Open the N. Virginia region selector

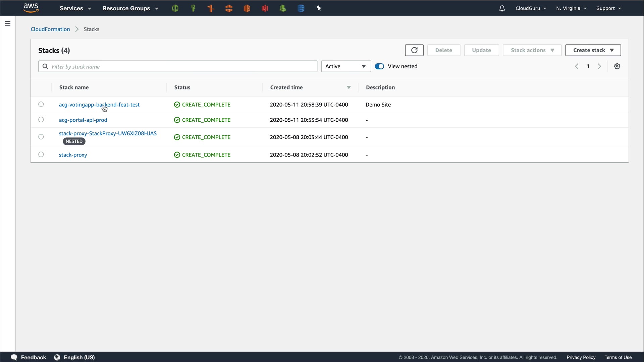coord(571,8)
